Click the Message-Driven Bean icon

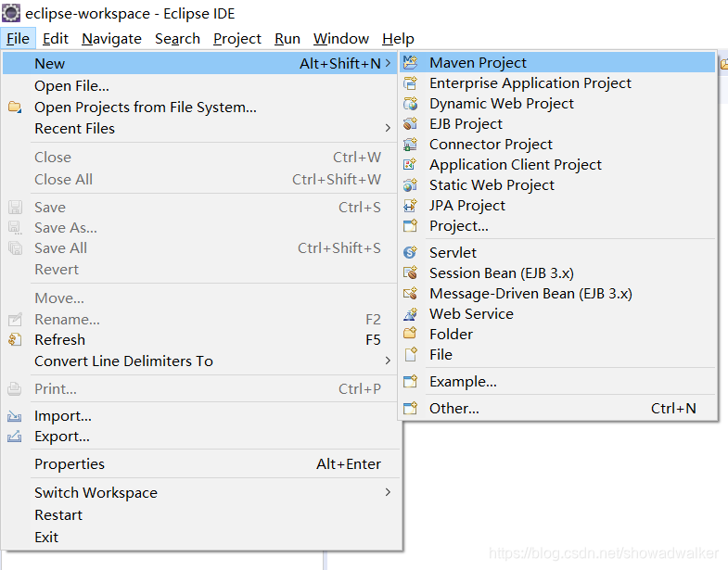coord(411,294)
